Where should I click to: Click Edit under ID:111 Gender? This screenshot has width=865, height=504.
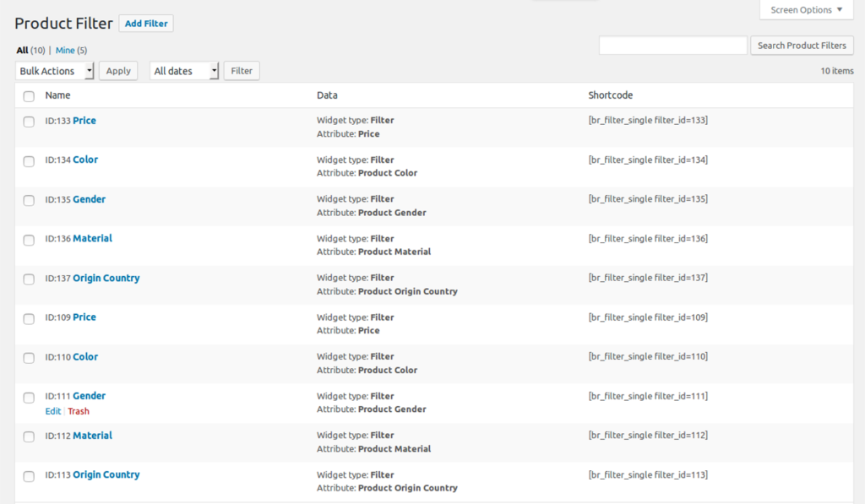(x=52, y=411)
